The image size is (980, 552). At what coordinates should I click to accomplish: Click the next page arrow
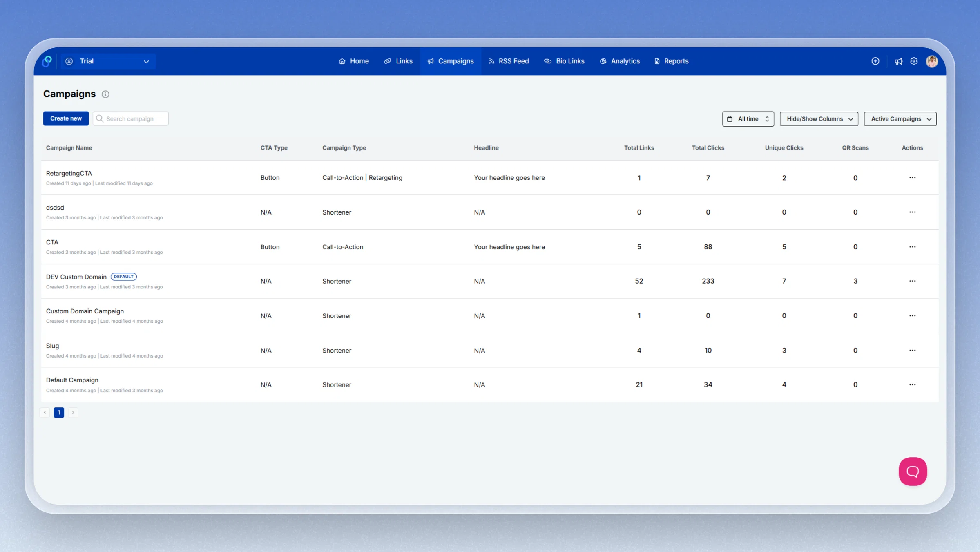[73, 413]
